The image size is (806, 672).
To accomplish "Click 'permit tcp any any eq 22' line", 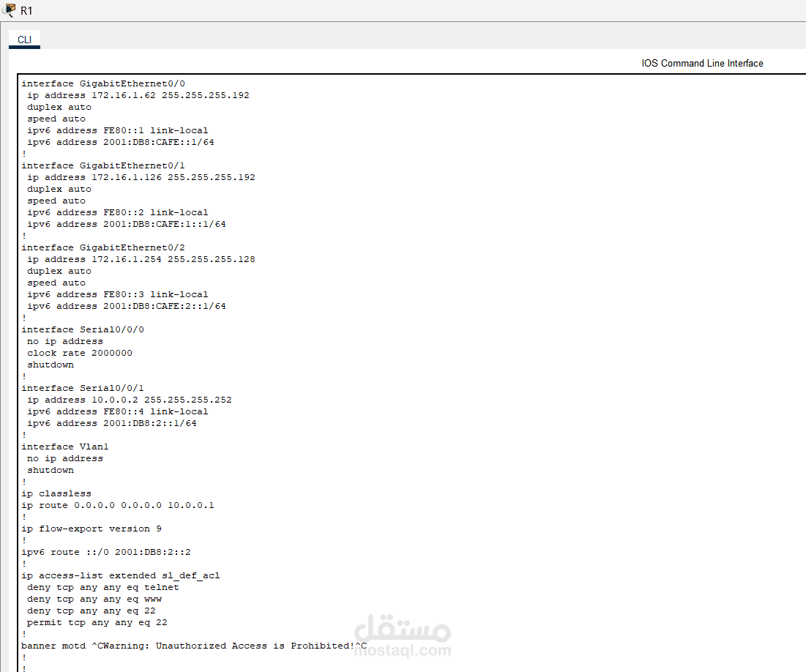I will (x=97, y=623).
